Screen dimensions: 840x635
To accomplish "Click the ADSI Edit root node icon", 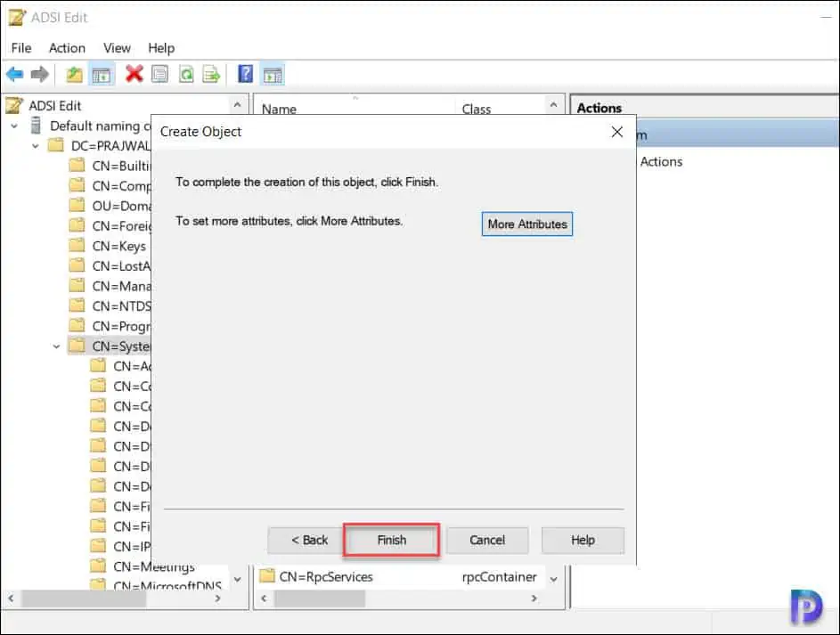I will (14, 105).
